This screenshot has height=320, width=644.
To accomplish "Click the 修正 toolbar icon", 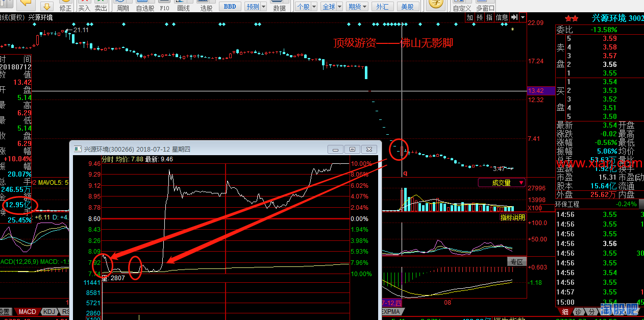I will click(65, 6).
